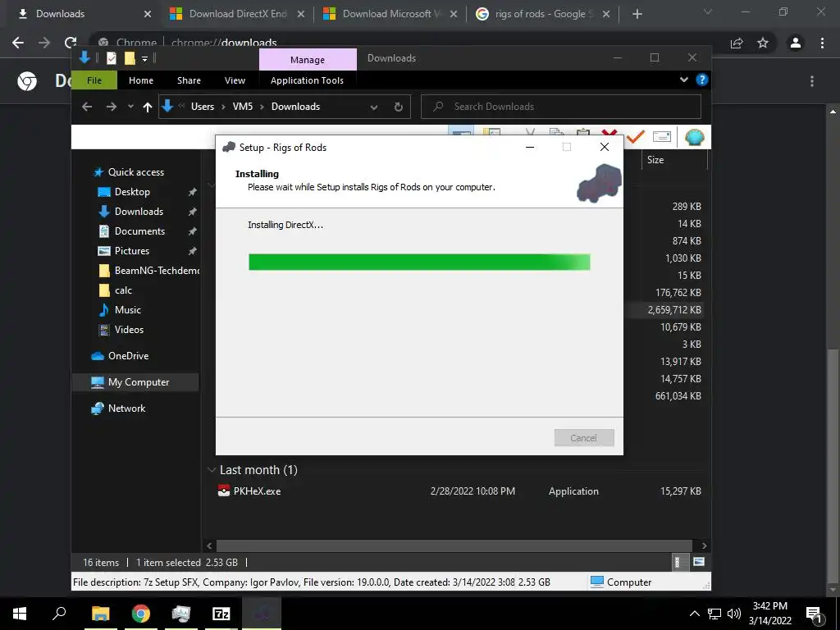Image resolution: width=840 pixels, height=630 pixels.
Task: Switch to the Home ribbon tab
Action: (141, 80)
